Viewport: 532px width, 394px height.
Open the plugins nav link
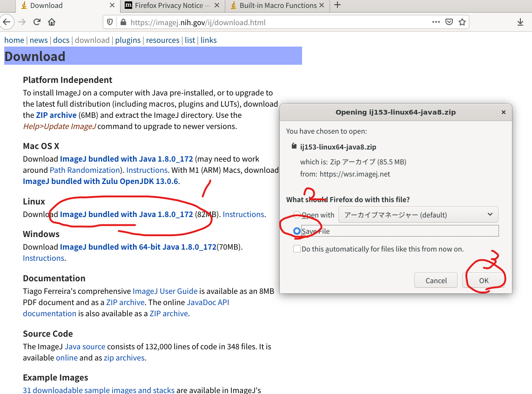(x=128, y=40)
